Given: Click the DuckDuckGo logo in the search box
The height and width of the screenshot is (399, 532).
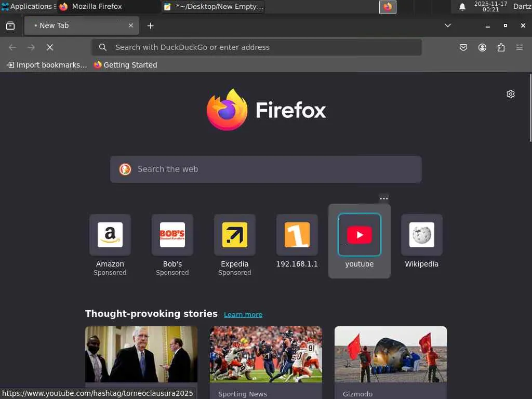Looking at the screenshot, I should [x=125, y=169].
